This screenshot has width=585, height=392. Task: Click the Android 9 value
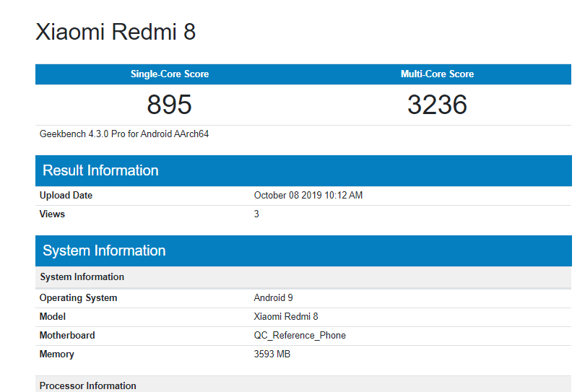tap(273, 298)
